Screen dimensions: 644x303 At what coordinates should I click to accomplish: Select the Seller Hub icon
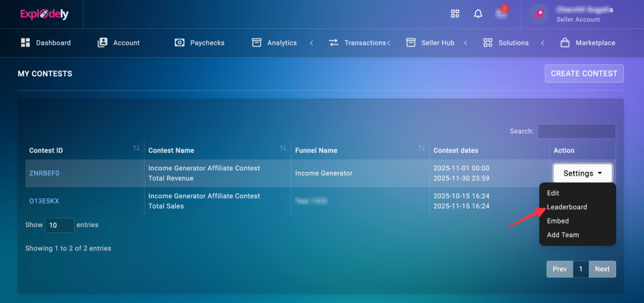click(x=411, y=43)
